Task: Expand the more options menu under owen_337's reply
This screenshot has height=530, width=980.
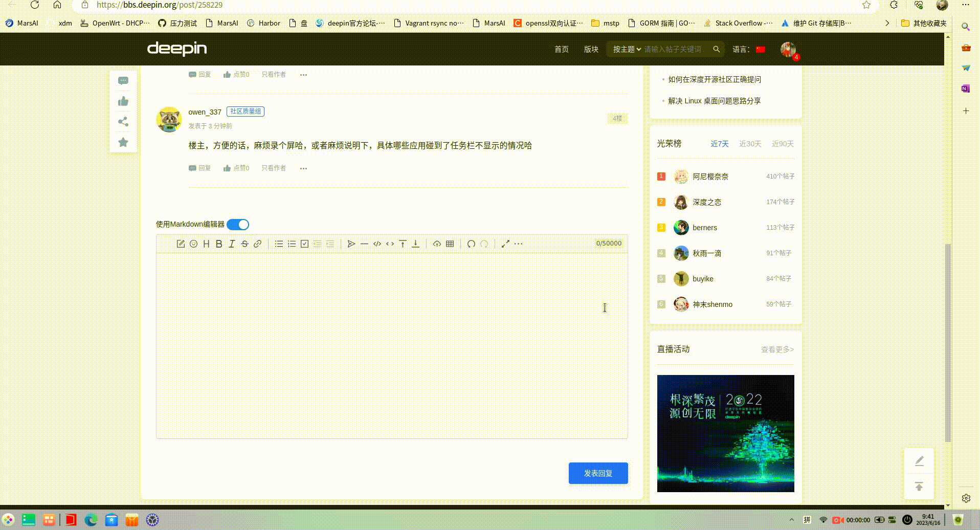Action: pos(303,168)
